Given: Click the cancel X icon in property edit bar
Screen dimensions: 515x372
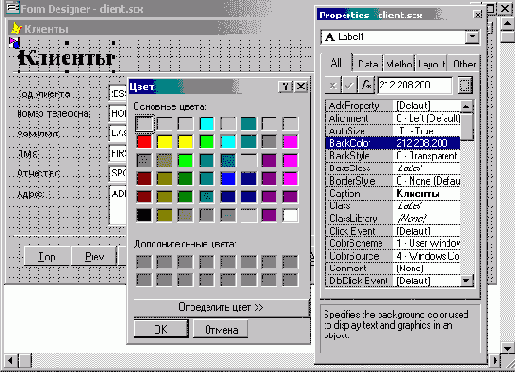Looking at the screenshot, I should coord(333,85).
